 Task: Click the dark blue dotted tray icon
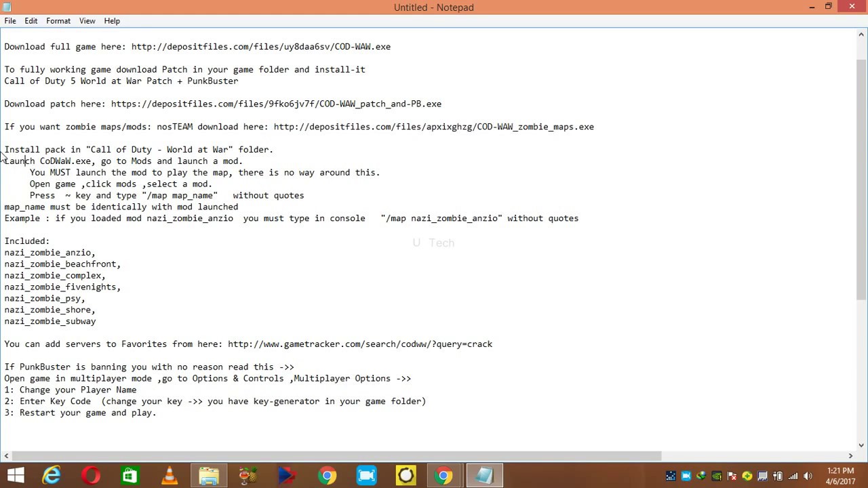[671, 476]
